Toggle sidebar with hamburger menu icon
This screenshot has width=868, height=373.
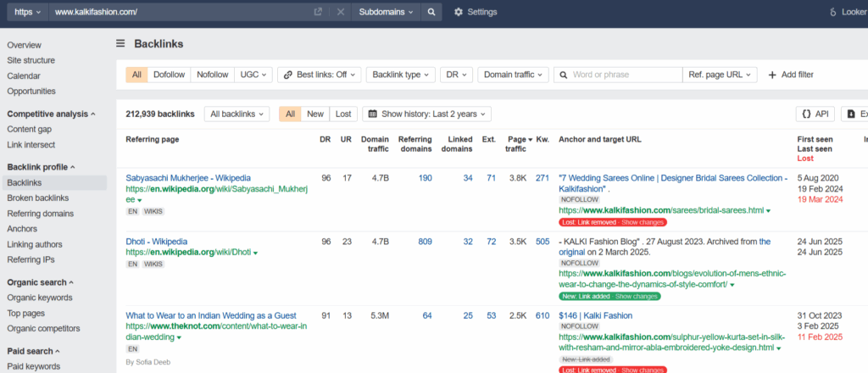121,43
